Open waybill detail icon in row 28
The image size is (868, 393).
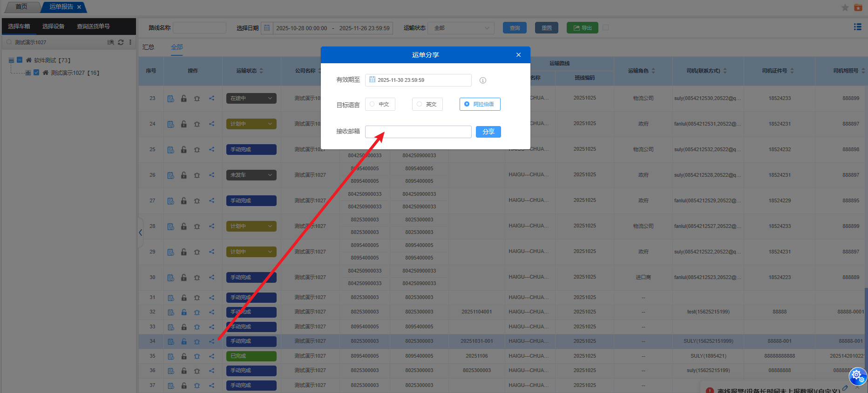point(171,226)
